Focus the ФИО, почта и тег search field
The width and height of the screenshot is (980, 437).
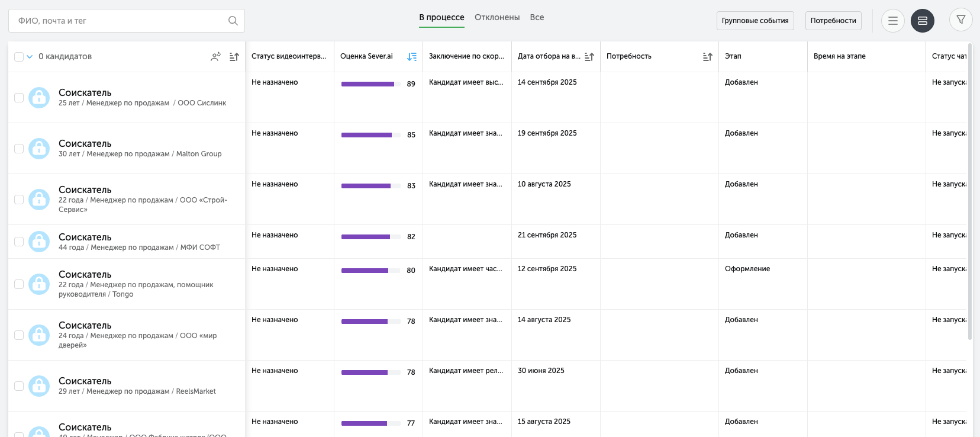[x=118, y=21]
